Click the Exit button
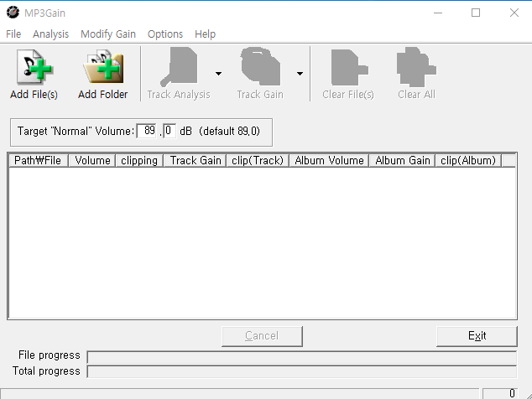The image size is (532, 399). tap(477, 336)
